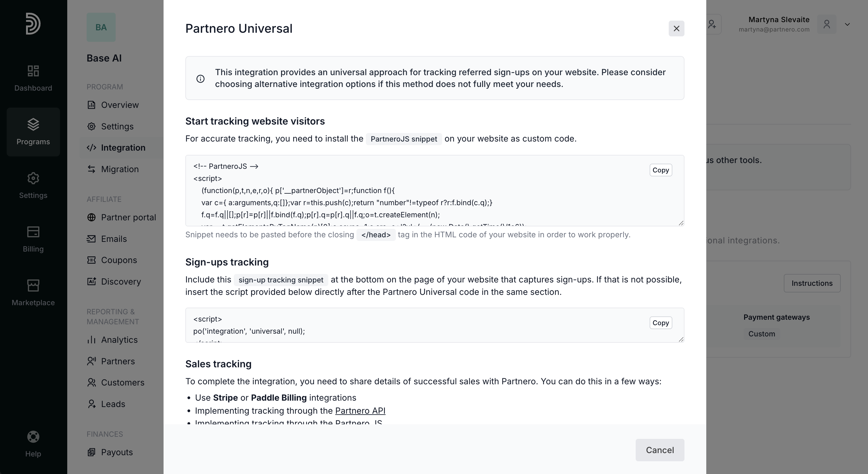The height and width of the screenshot is (474, 868).
Task: Click the add user icon
Action: 712,24
